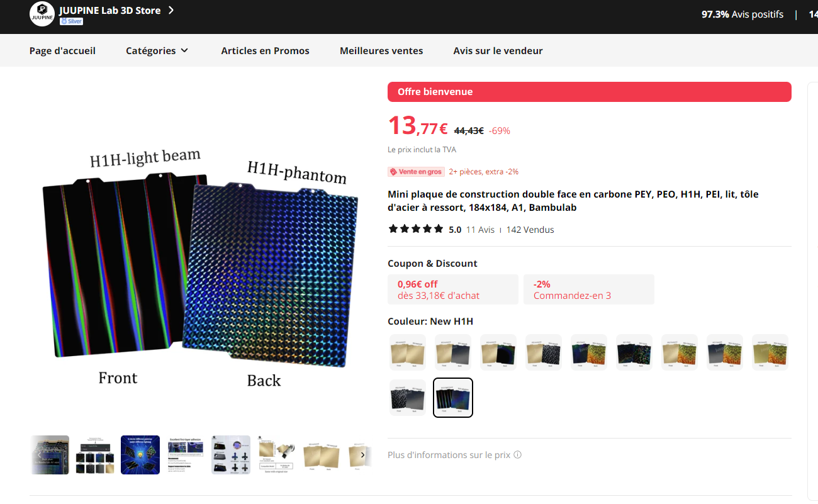Open the 11 Avis reviews link
Screen dimensions: 818x504
click(x=480, y=230)
